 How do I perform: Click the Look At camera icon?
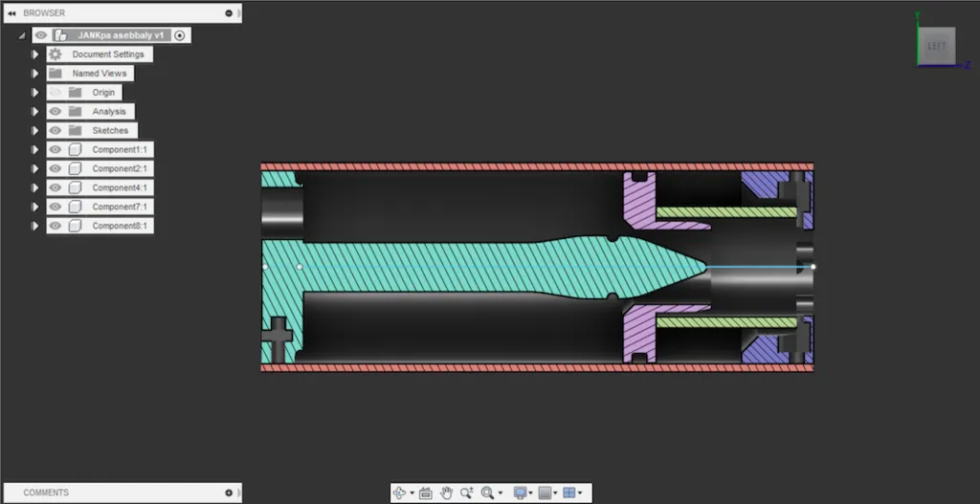pyautogui.click(x=426, y=493)
